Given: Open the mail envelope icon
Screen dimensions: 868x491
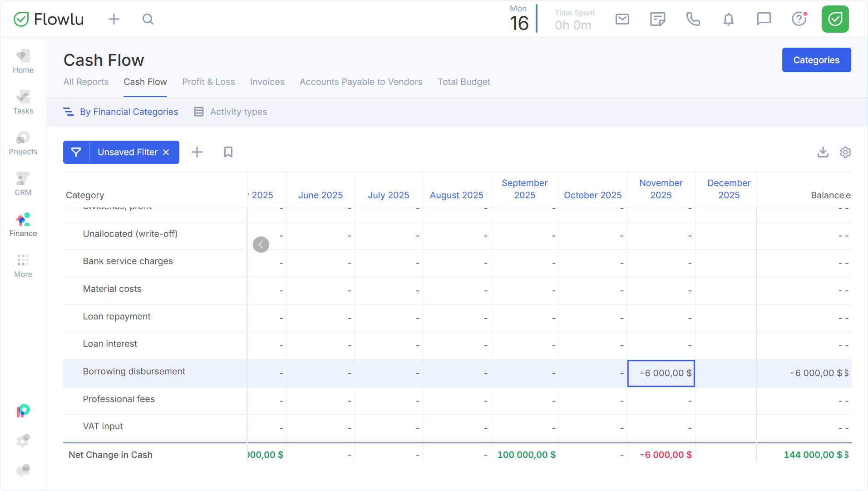Looking at the screenshot, I should click(622, 19).
